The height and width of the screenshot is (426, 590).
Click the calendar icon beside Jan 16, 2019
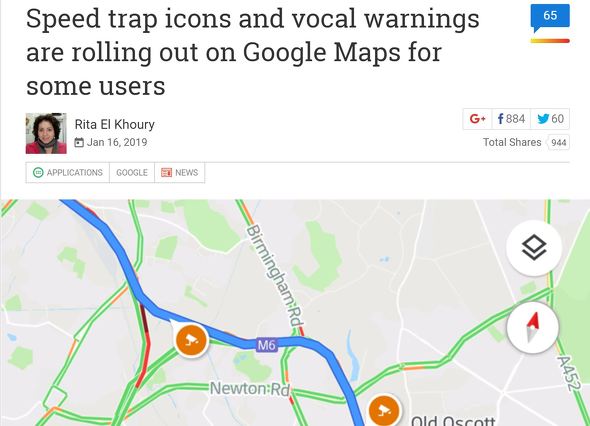(x=79, y=142)
